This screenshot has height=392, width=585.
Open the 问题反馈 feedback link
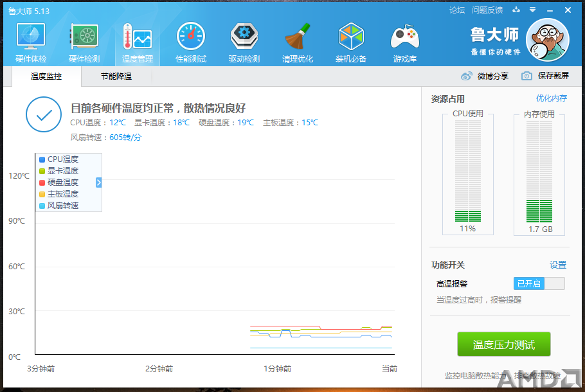pos(487,10)
